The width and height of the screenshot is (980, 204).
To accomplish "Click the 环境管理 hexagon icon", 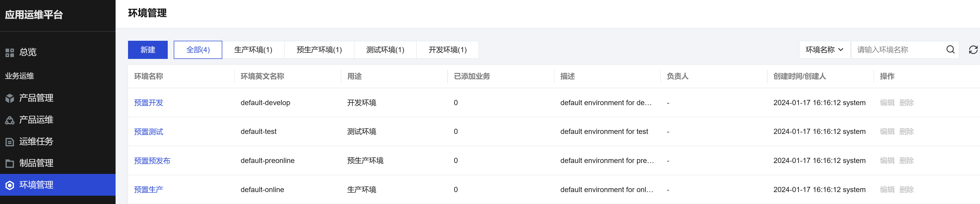I will click(10, 185).
